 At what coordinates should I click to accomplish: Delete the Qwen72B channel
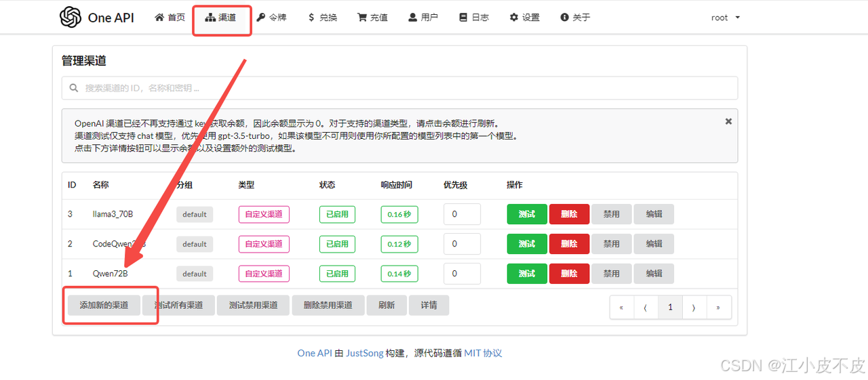pyautogui.click(x=569, y=274)
